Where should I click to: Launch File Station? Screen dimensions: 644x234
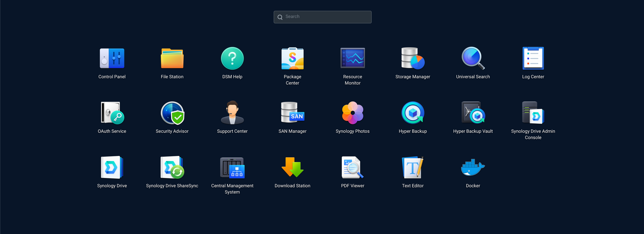click(172, 58)
